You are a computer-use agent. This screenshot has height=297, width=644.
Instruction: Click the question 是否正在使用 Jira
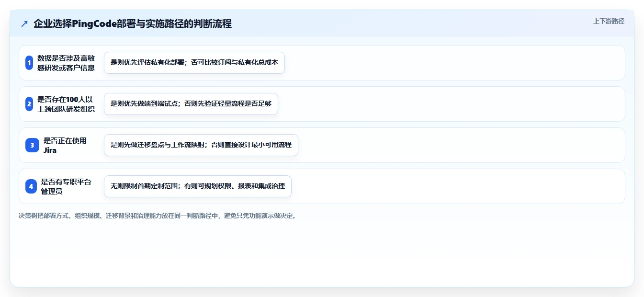click(x=66, y=145)
